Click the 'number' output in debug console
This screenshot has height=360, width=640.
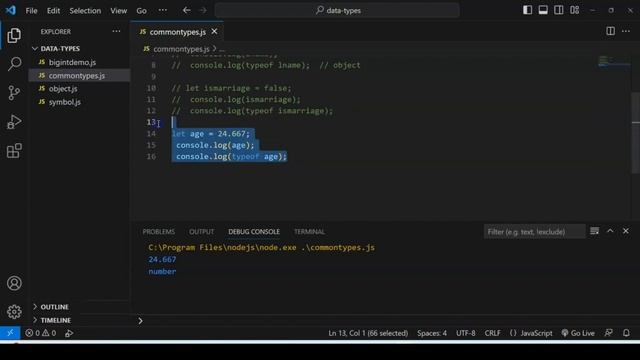pos(162,271)
